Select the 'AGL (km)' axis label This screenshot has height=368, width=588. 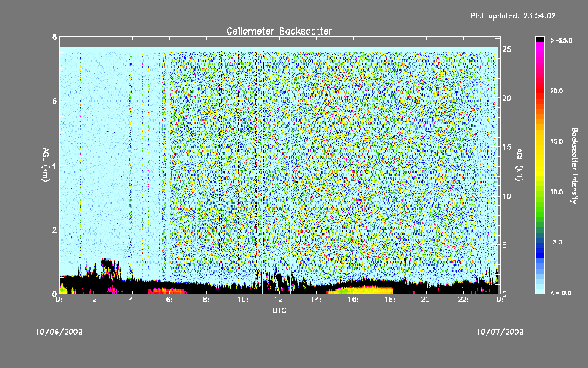[46, 165]
